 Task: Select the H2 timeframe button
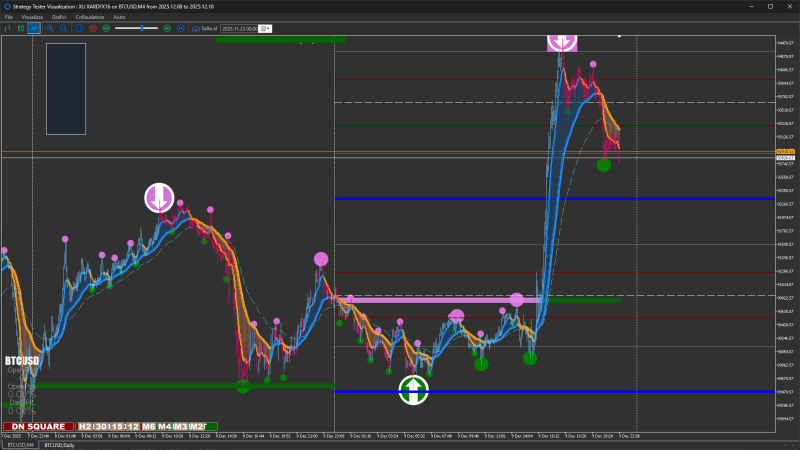(x=85, y=427)
